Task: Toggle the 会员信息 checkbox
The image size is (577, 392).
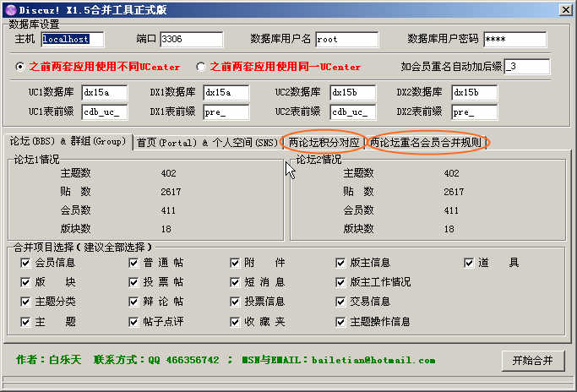Action: [x=25, y=263]
